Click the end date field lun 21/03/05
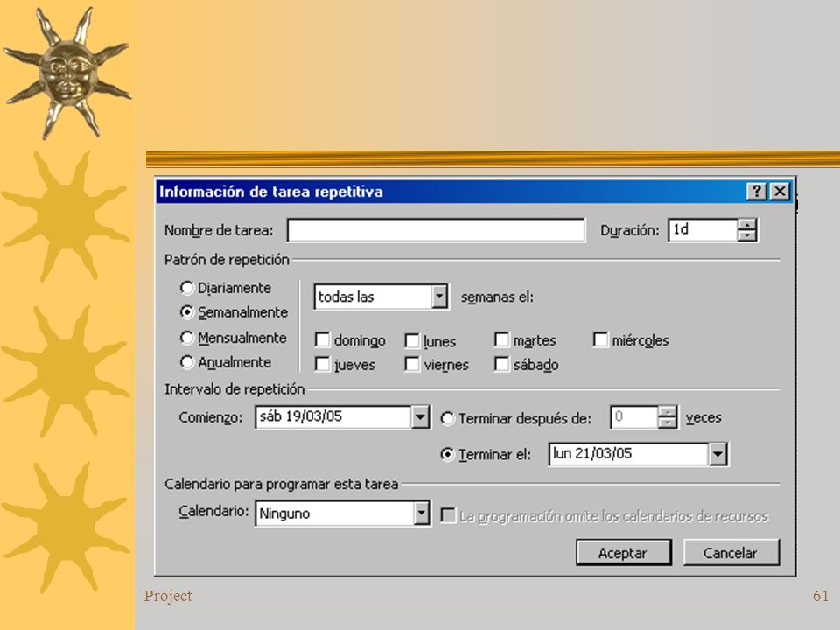The height and width of the screenshot is (630, 840). (x=629, y=454)
